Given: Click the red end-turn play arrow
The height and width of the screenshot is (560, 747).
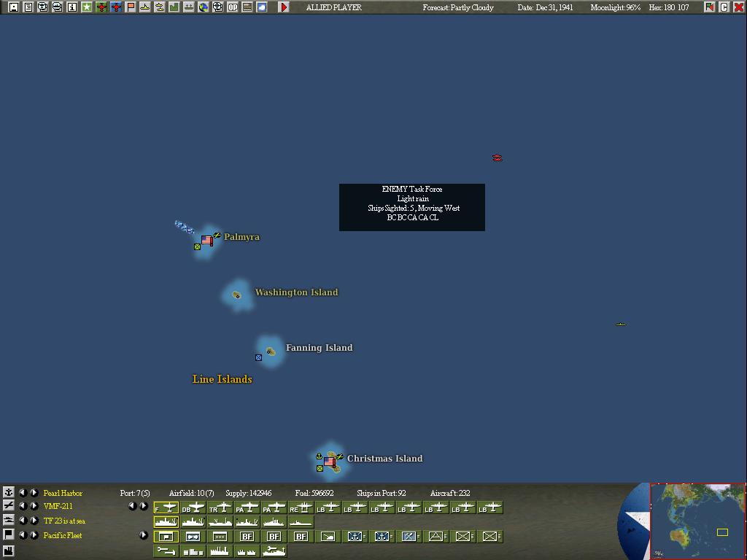Looking at the screenshot, I should (284, 7).
